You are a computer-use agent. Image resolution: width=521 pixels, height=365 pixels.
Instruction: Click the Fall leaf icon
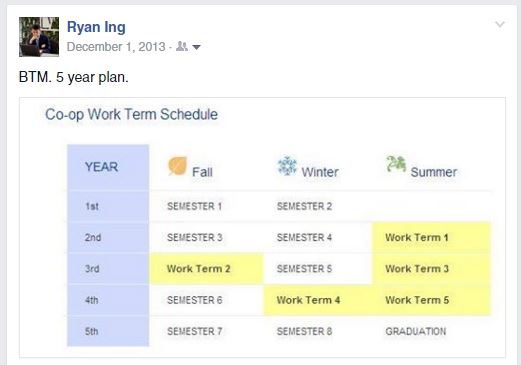[177, 165]
